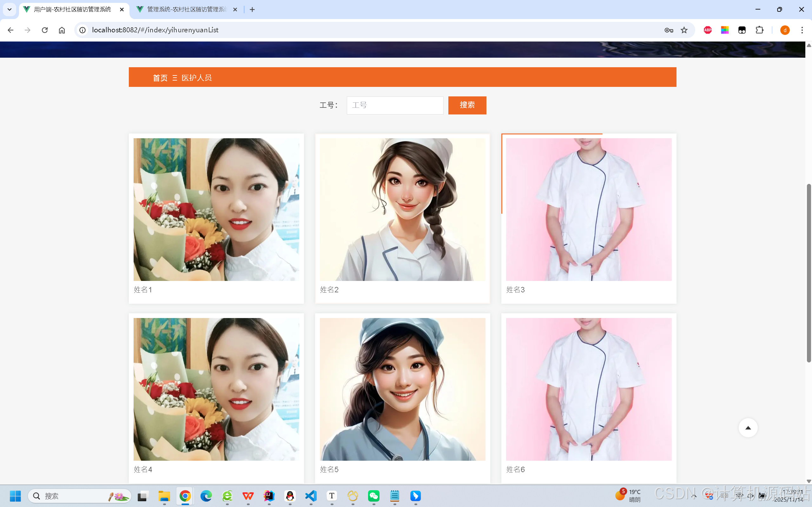Screen dimensions: 812x507
Task: Click the browser back arrow
Action: [10, 30]
